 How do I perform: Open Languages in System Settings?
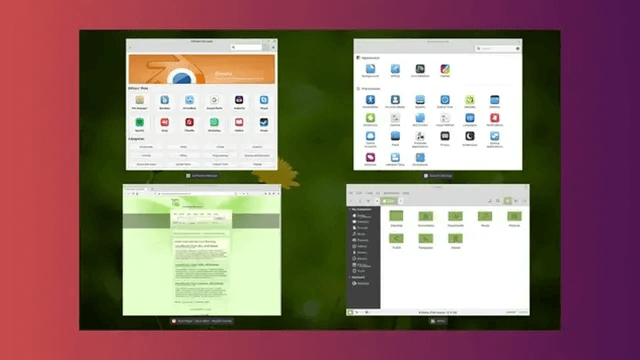[470, 120]
